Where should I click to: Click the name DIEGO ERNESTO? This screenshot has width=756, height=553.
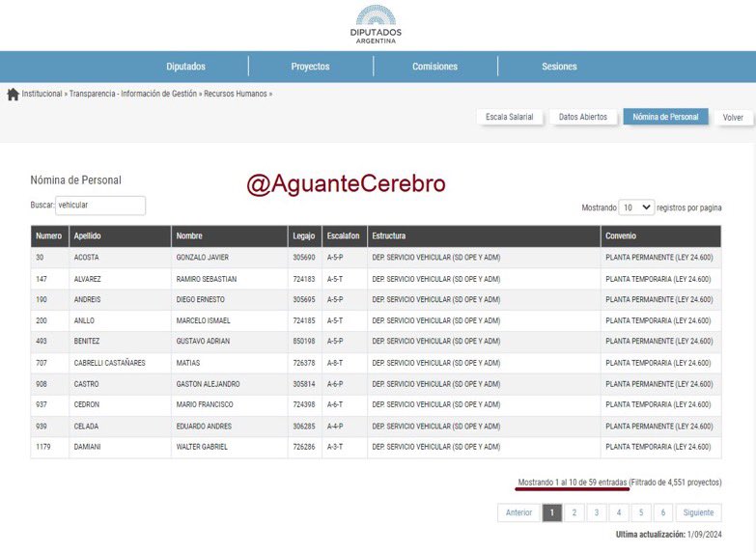201,299
